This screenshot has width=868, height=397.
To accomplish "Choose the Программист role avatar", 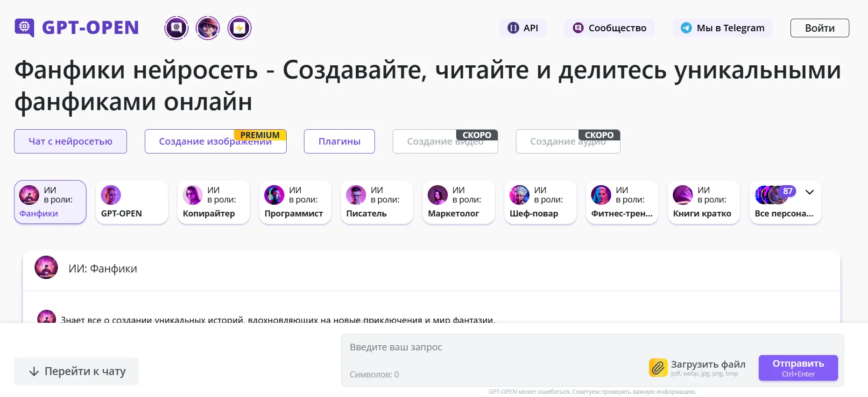I will click(x=274, y=195).
